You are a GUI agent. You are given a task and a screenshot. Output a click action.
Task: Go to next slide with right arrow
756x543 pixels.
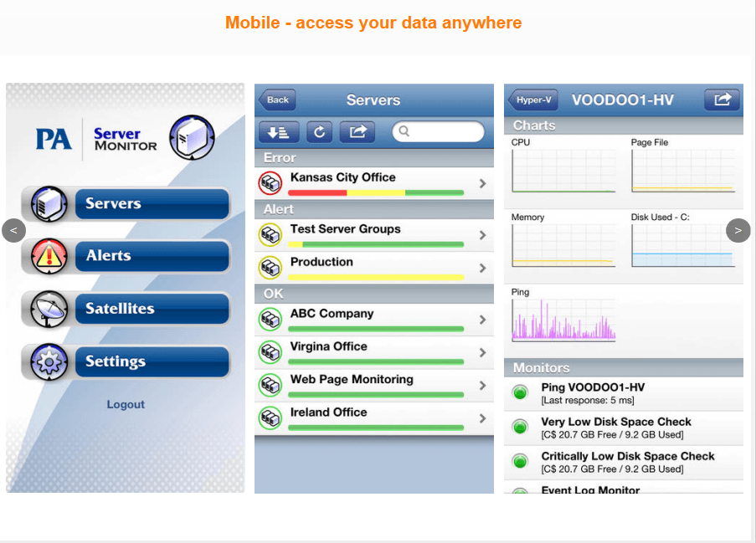[x=738, y=230]
